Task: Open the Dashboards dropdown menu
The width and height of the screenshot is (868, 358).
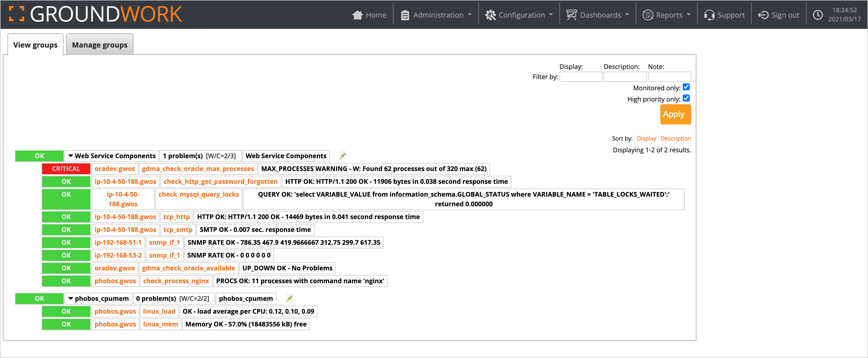Action: pos(598,15)
